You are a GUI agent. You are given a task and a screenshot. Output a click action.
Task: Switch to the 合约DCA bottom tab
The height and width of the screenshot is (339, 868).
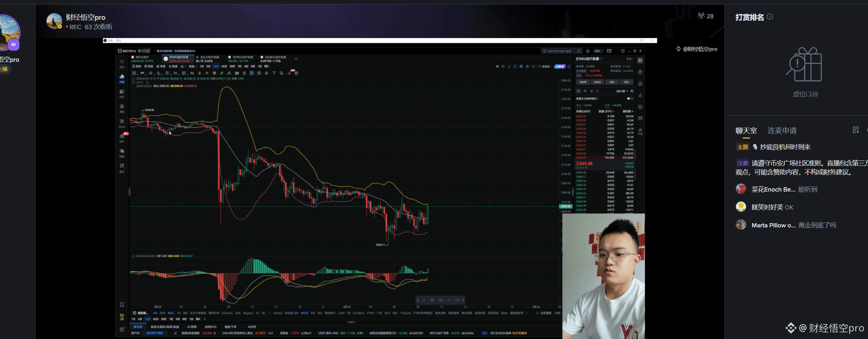(210, 327)
